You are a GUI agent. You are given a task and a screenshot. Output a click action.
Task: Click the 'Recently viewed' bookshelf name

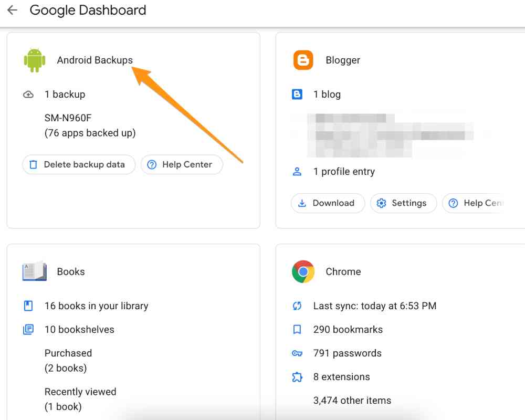[80, 392]
